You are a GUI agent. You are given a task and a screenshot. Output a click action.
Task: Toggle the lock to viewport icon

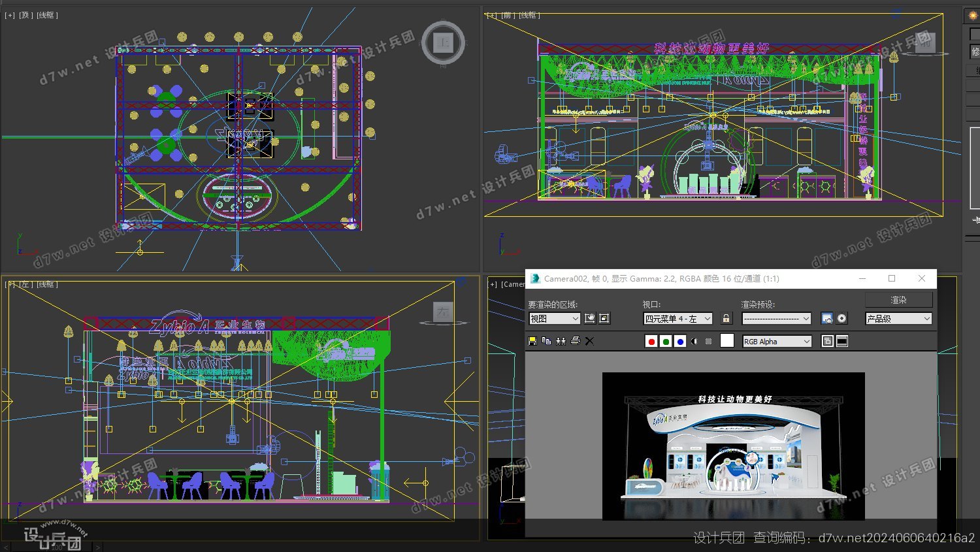[726, 318]
